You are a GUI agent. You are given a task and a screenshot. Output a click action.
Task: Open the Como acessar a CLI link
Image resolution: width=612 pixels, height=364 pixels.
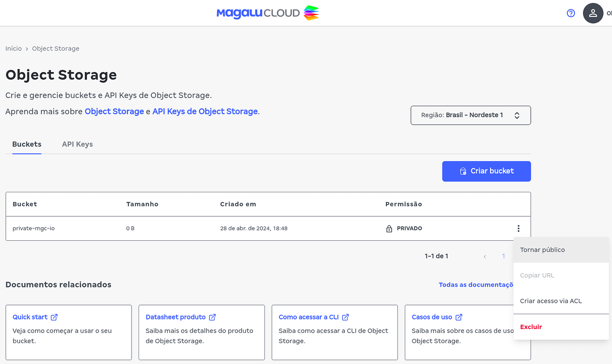[x=309, y=317]
